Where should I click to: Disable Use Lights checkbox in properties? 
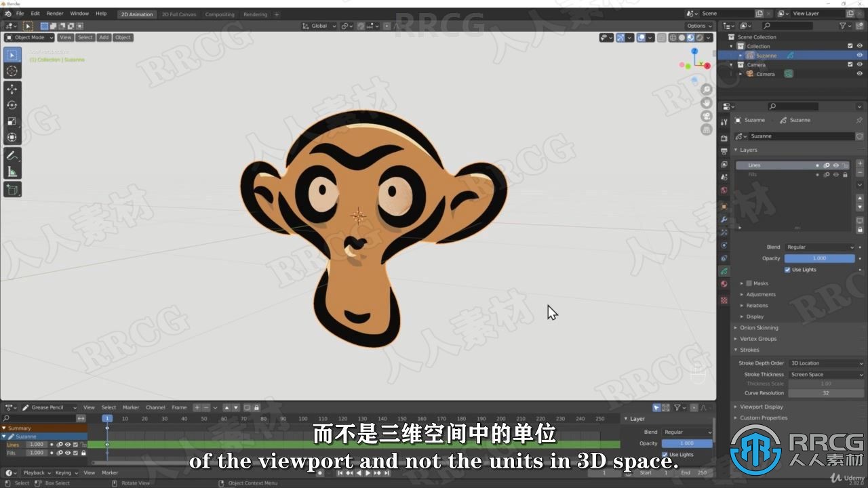click(x=787, y=270)
